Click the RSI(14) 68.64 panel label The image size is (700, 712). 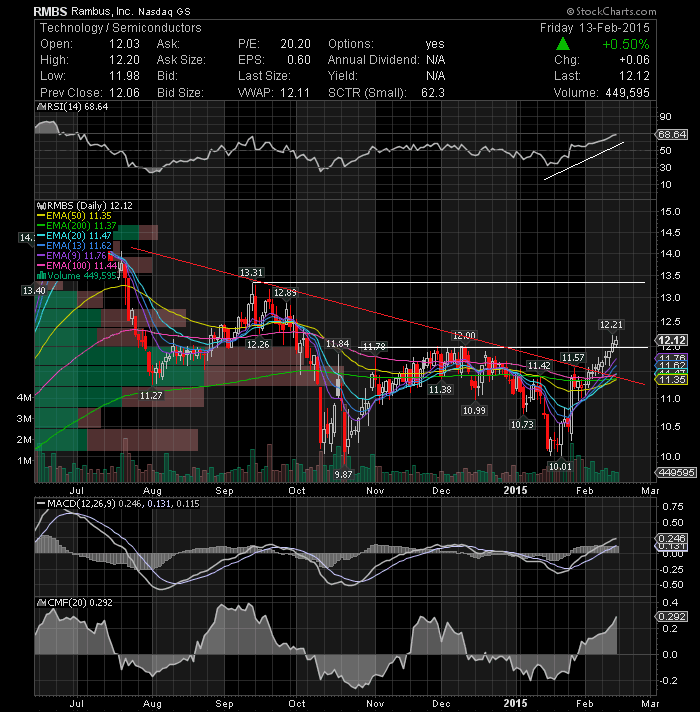click(x=77, y=107)
